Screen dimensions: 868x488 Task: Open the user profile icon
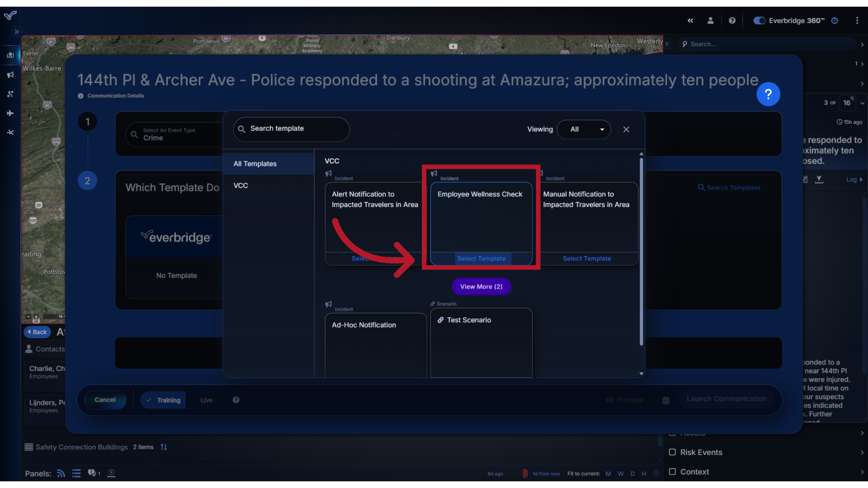[x=710, y=21]
